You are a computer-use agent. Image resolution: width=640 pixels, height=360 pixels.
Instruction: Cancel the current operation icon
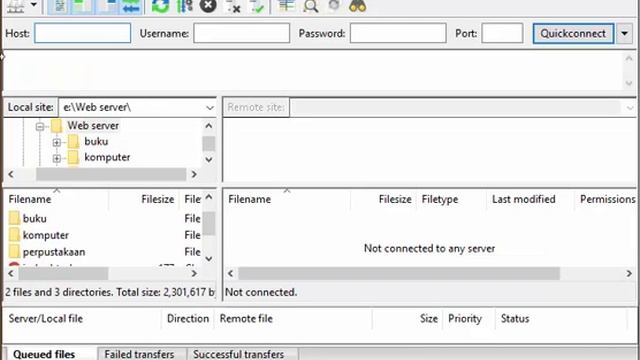click(x=208, y=5)
